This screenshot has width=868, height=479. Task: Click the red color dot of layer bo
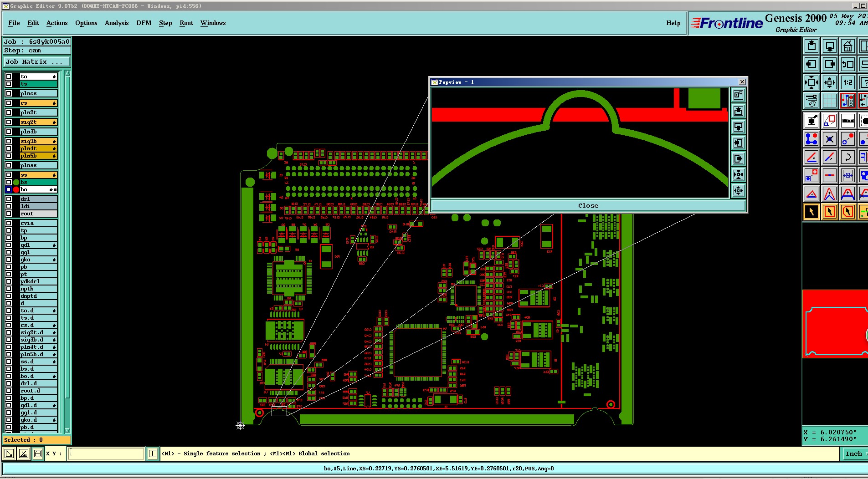(x=16, y=189)
